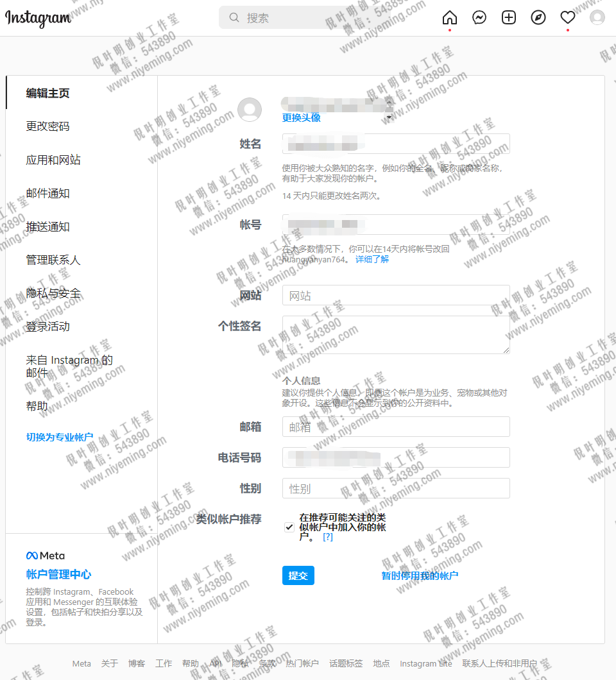The width and height of the screenshot is (616, 680).
Task: Open footer 联系人上传和非用户 link
Action: point(499,663)
